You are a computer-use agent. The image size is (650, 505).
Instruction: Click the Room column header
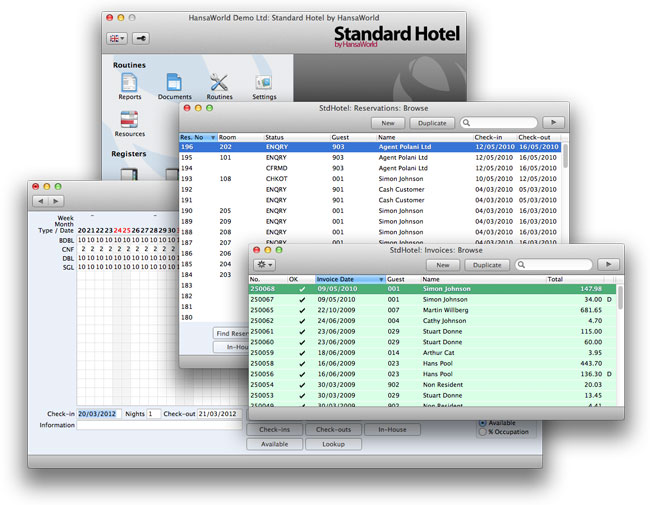click(240, 137)
